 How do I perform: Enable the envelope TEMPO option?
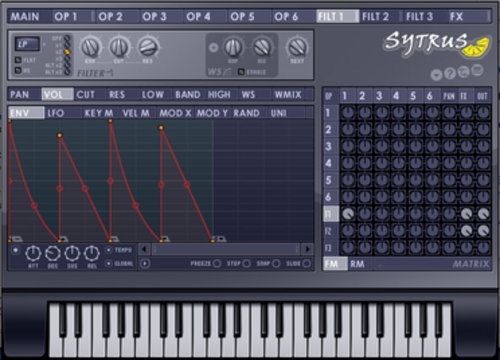[x=109, y=250]
